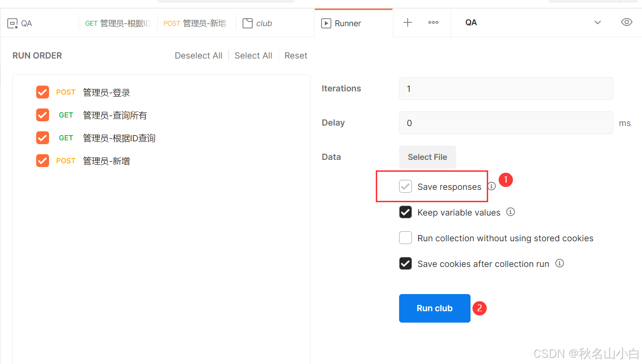This screenshot has height=364, width=642.
Task: Click the POST label of 管理员-登录
Action: (66, 92)
